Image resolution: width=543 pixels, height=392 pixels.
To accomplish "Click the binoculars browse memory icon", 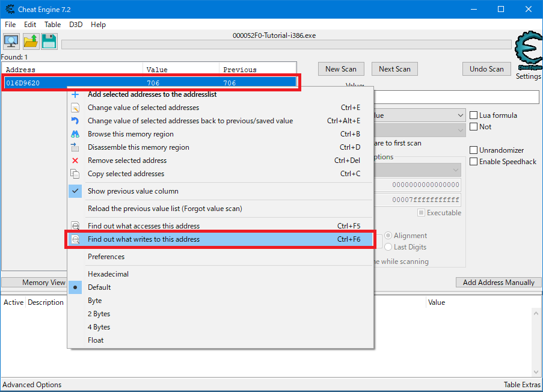I will click(75, 134).
